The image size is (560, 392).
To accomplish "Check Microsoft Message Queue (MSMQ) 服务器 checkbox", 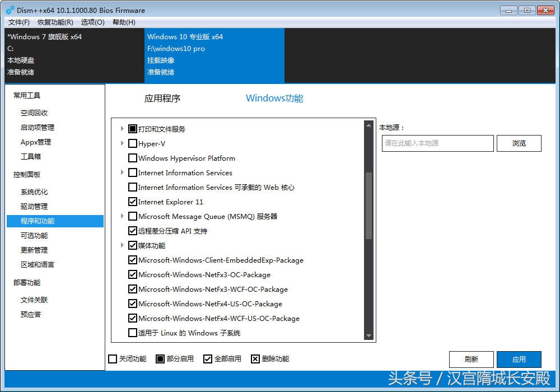I will [x=133, y=216].
